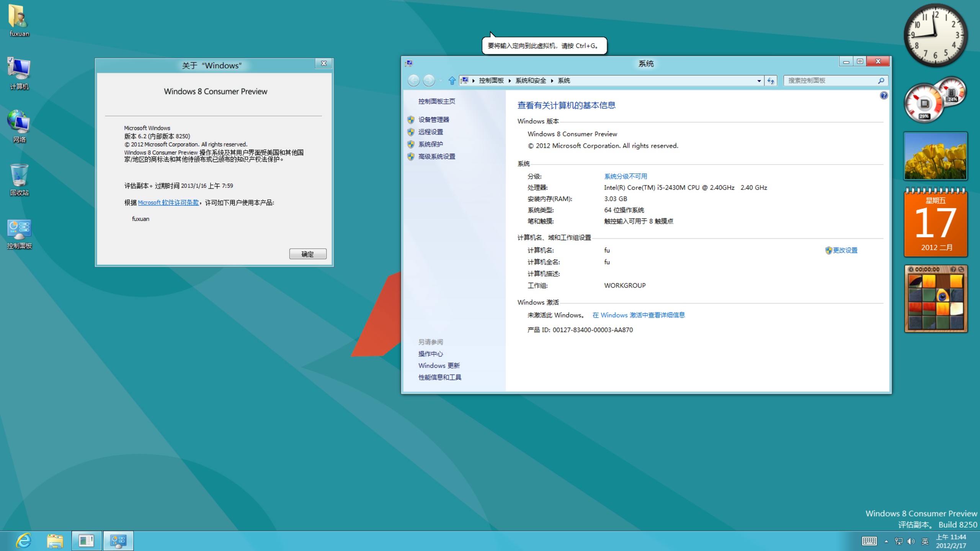Click the puzzle gadget solve/shuffle icon
Image resolution: width=980 pixels, height=551 pixels.
coord(960,269)
